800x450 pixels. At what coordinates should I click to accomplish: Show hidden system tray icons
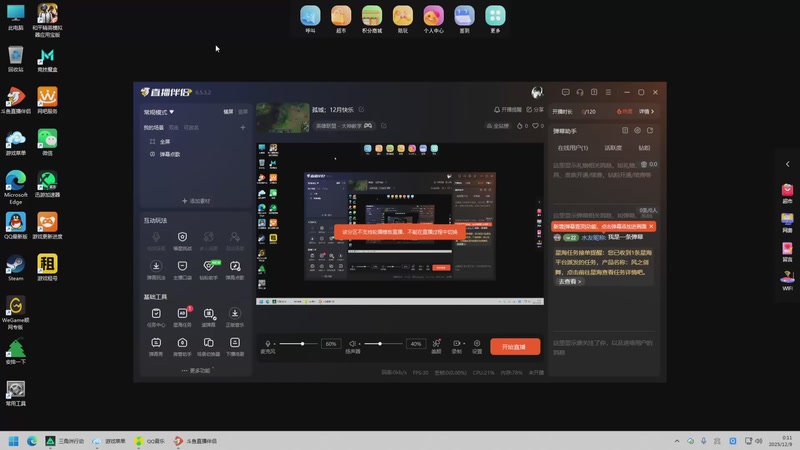(677, 441)
